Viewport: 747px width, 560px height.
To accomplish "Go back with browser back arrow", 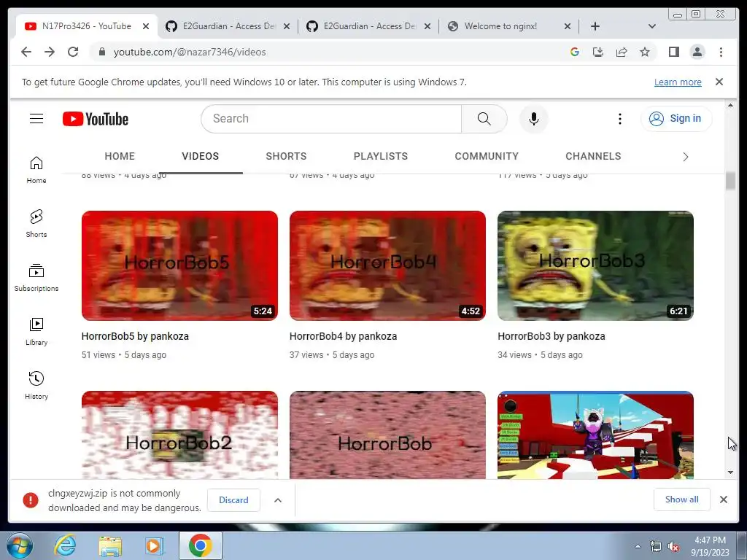I will 26,52.
